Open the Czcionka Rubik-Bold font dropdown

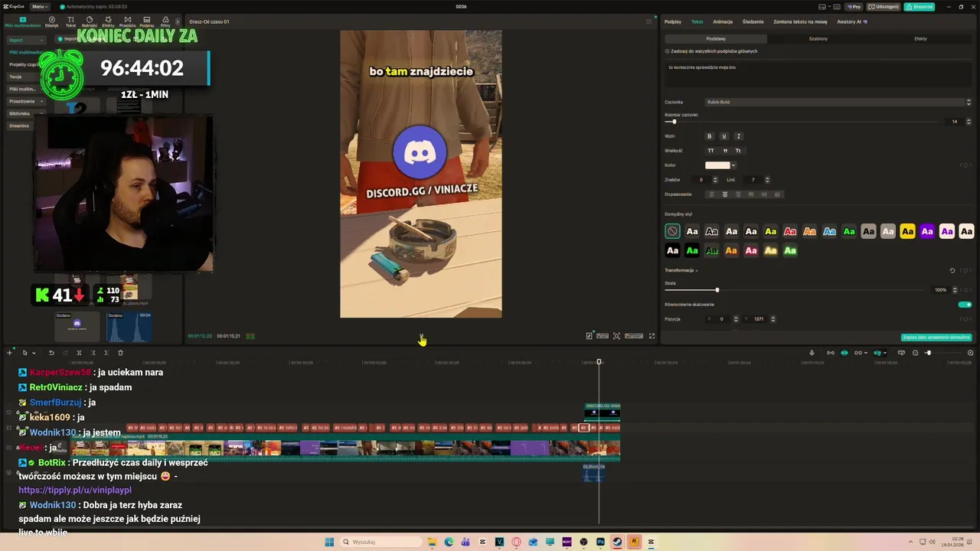pyautogui.click(x=838, y=102)
